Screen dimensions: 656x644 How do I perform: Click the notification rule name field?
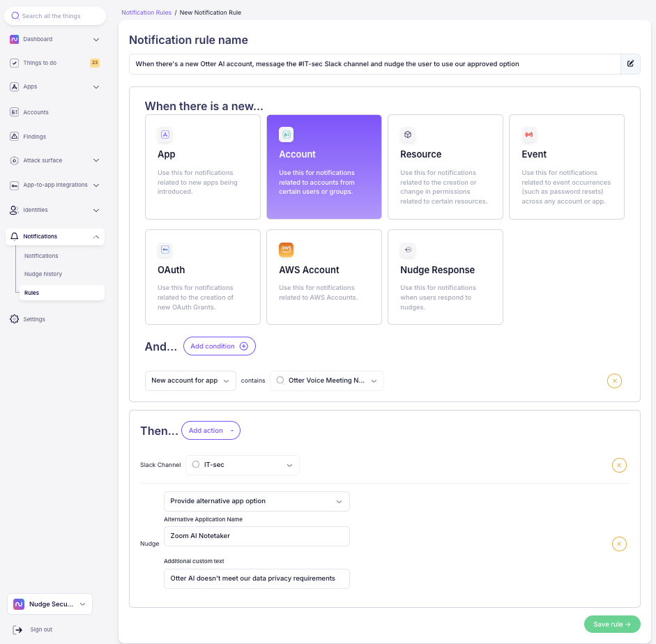point(375,64)
